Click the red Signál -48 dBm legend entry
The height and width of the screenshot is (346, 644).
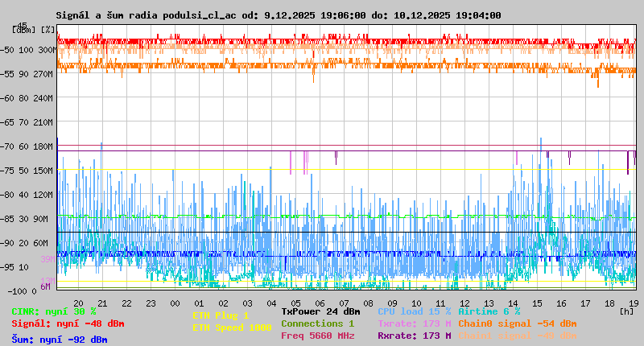(68, 323)
